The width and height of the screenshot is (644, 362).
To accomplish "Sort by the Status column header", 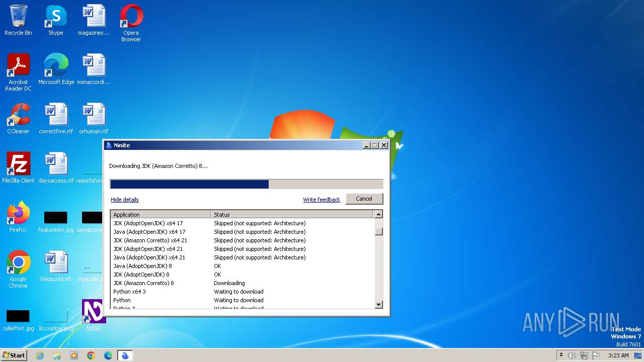I will coord(292,214).
